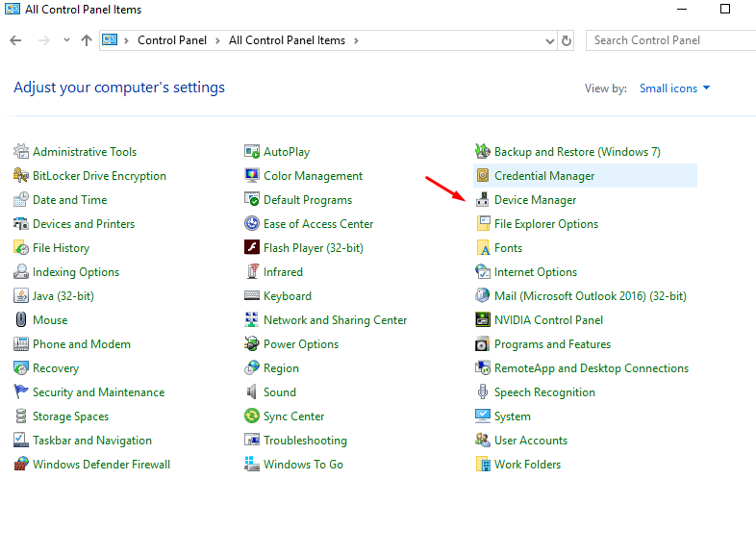The width and height of the screenshot is (756, 555).
Task: Click the Flash Player (32-bit) icon
Action: click(x=252, y=248)
